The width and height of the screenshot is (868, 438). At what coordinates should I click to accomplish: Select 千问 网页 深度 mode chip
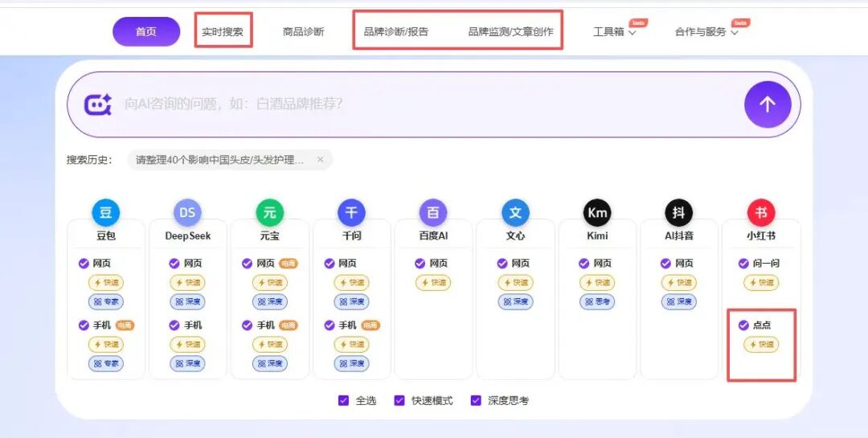pyautogui.click(x=351, y=302)
